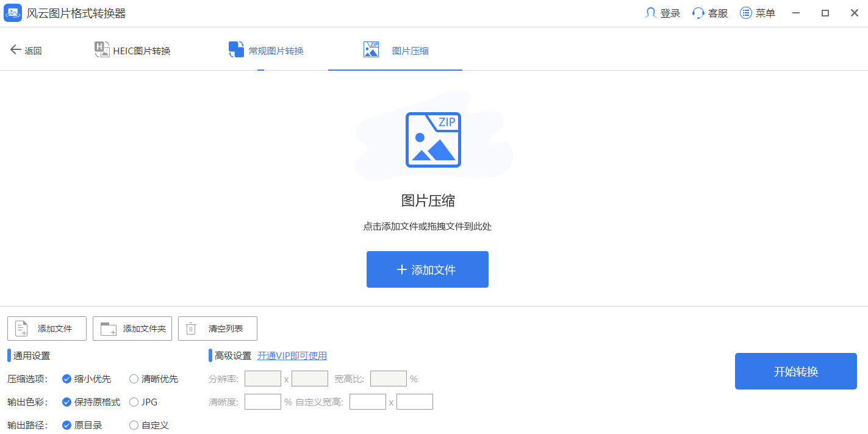Click the 添加文件夹 folder icon
The image size is (868, 434).
(108, 329)
